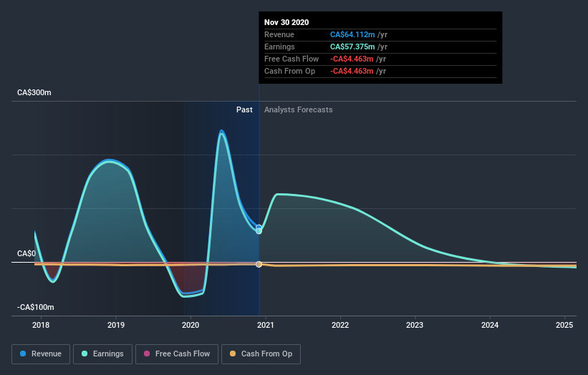Click the 2025 x-axis label

pos(564,325)
